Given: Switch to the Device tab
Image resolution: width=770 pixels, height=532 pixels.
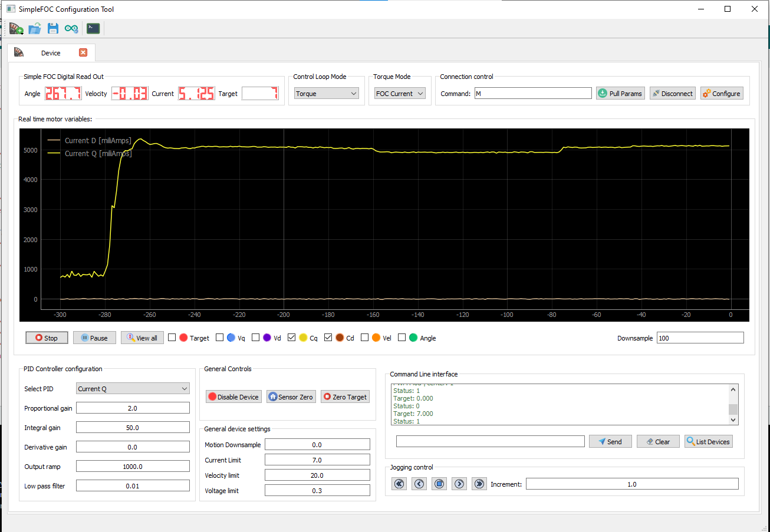Looking at the screenshot, I should coord(51,53).
